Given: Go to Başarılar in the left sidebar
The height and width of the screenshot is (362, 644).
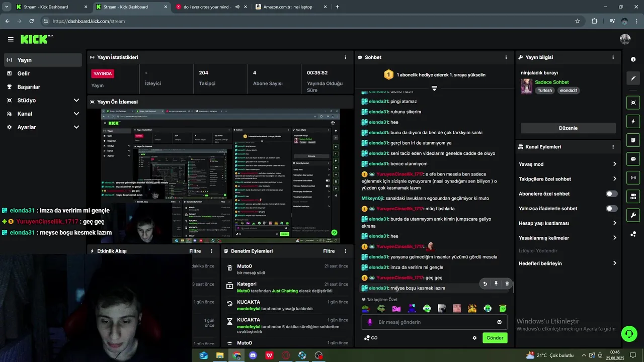Looking at the screenshot, I should (x=42, y=87).
